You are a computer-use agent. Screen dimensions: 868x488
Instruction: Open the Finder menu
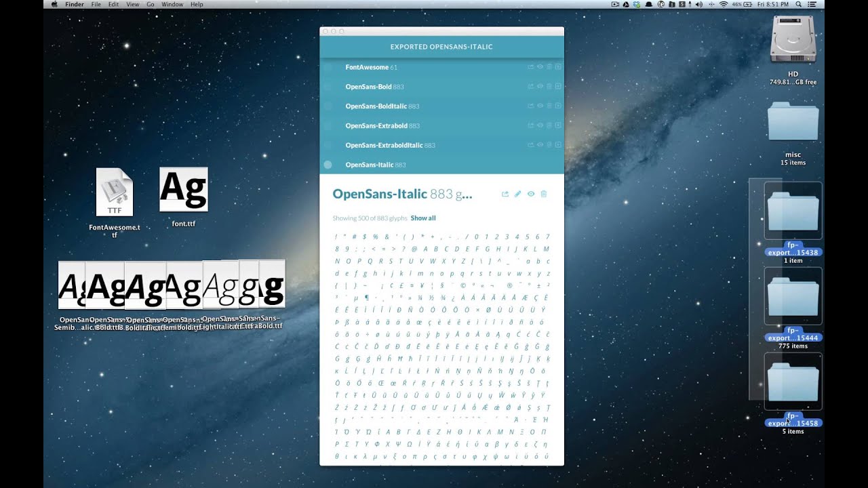pyautogui.click(x=75, y=4)
